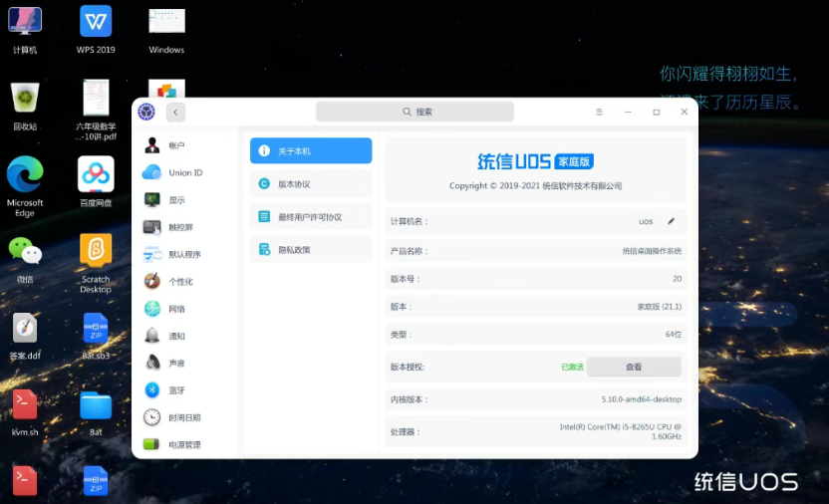
Task: Open Scratch Desktop icon
Action: tap(96, 263)
